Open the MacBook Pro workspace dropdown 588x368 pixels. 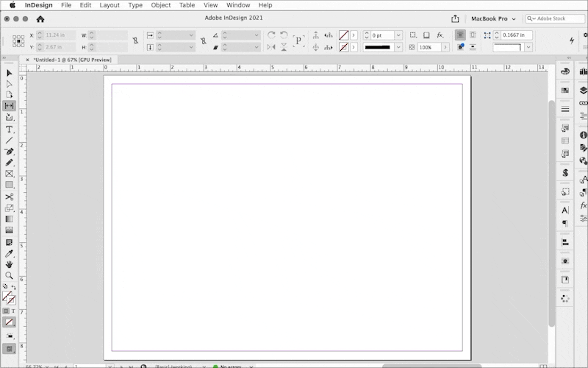[493, 19]
